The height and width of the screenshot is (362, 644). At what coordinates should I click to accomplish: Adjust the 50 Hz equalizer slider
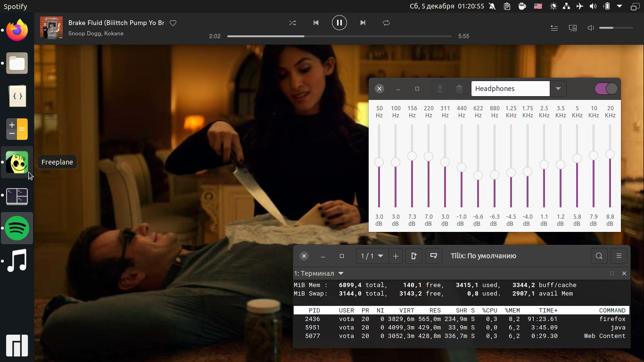click(x=379, y=162)
